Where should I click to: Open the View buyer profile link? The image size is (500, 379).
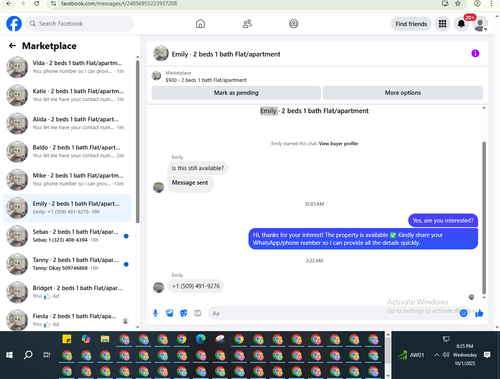[x=338, y=144]
